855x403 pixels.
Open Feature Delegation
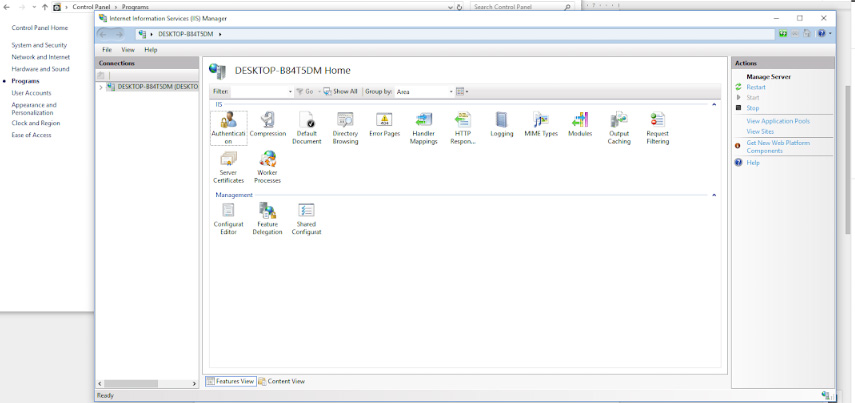(x=268, y=219)
